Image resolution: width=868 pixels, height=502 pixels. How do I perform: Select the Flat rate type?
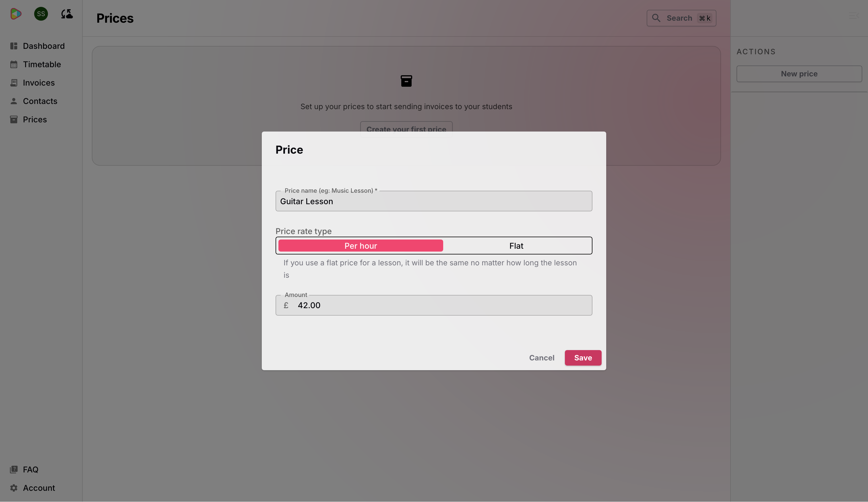click(516, 246)
